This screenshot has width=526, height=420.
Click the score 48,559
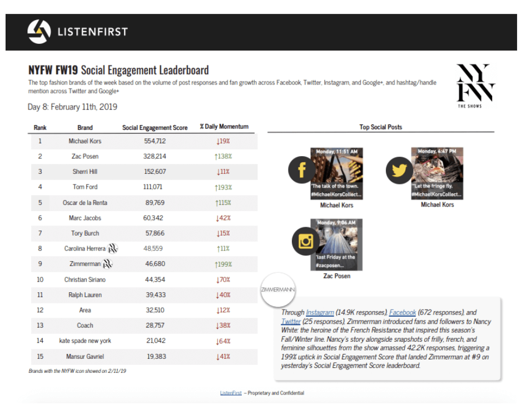pyautogui.click(x=153, y=248)
